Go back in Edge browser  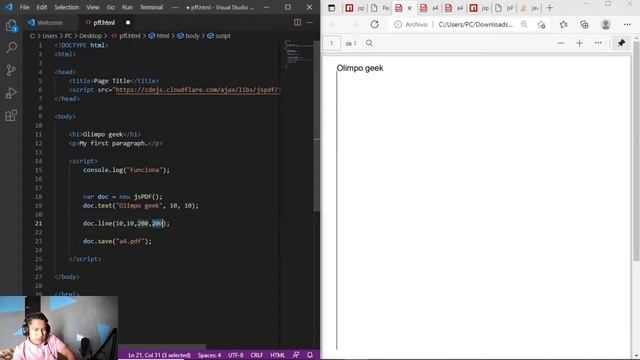[333, 24]
